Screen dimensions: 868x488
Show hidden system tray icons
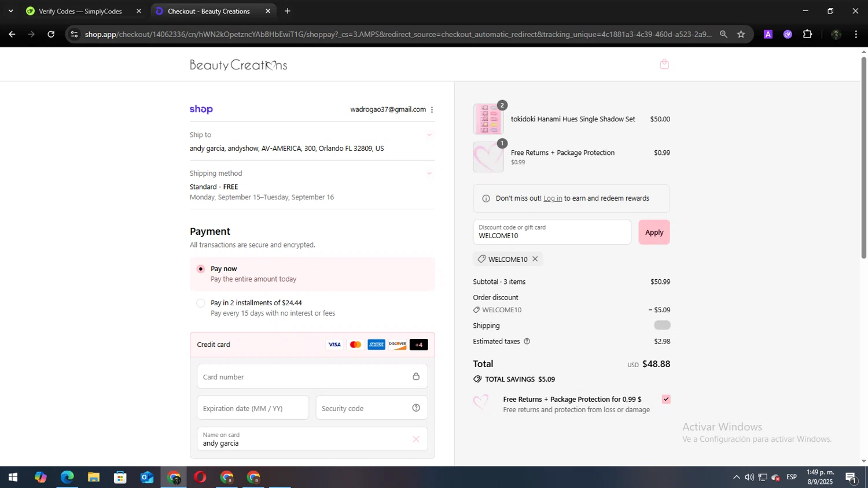tap(736, 477)
